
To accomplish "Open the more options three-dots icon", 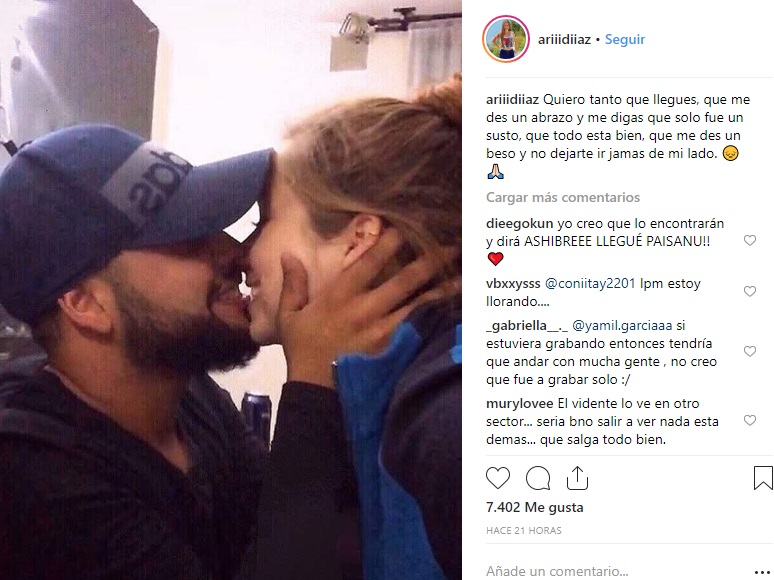I will click(762, 573).
